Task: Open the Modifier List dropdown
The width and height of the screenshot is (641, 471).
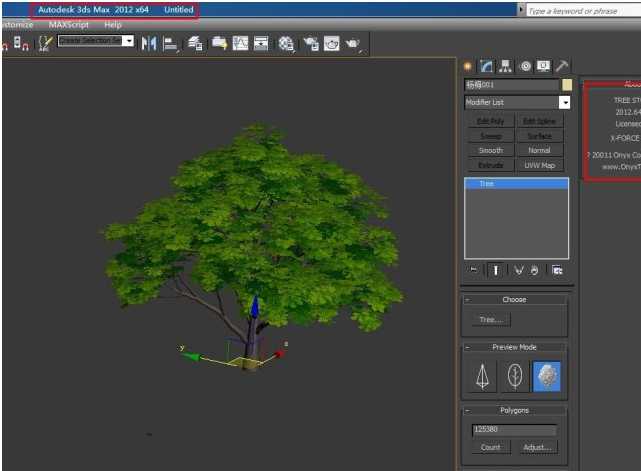Action: point(564,102)
